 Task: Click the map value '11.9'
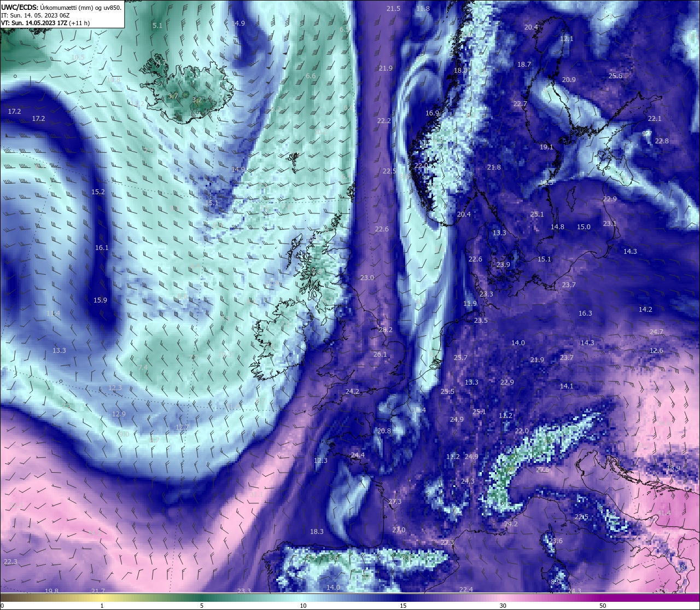coord(470,304)
